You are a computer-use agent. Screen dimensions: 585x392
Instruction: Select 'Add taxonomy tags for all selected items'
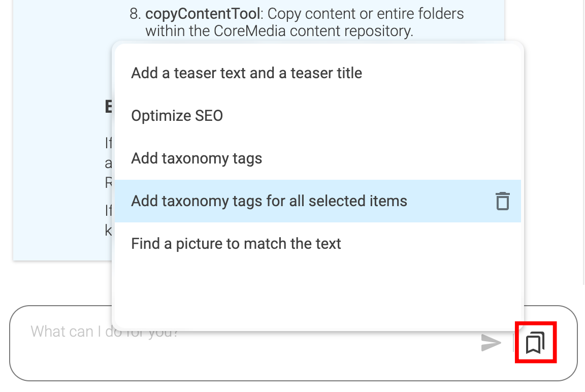(269, 201)
